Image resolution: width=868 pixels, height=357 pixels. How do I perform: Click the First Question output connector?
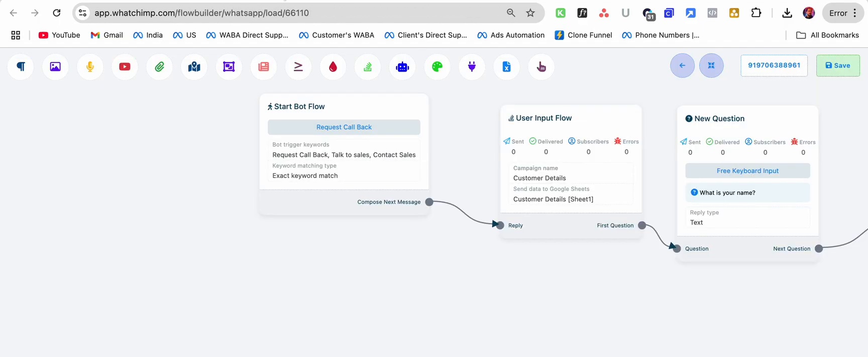[x=642, y=225]
